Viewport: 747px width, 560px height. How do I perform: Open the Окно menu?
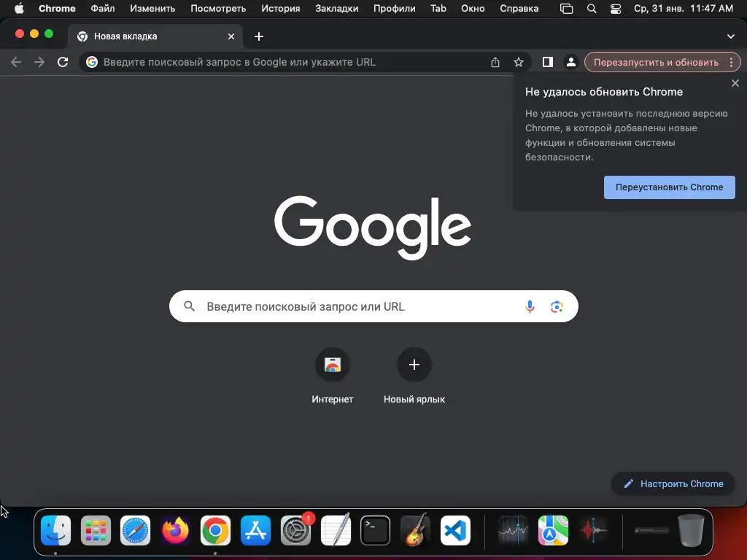[x=473, y=9]
